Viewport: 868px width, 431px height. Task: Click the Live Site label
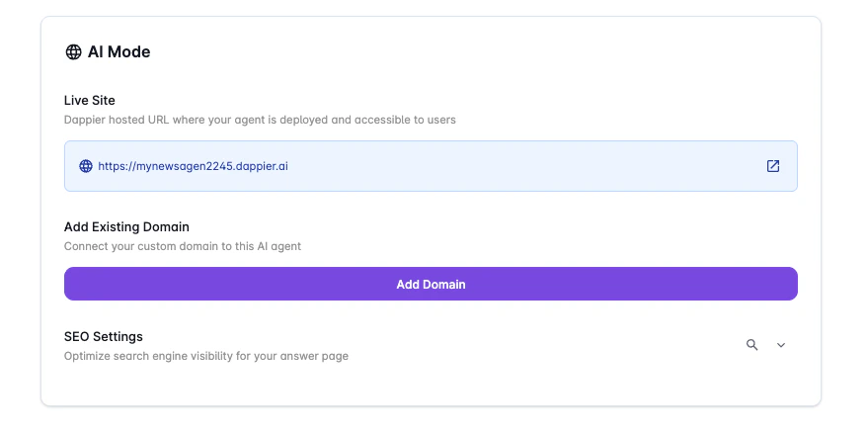(90, 100)
